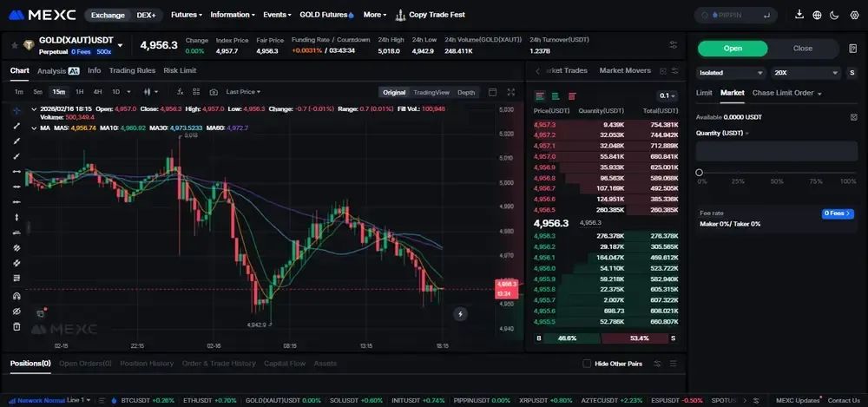Open the language globe icon
This screenshot has width=868, height=407.
pos(817,15)
